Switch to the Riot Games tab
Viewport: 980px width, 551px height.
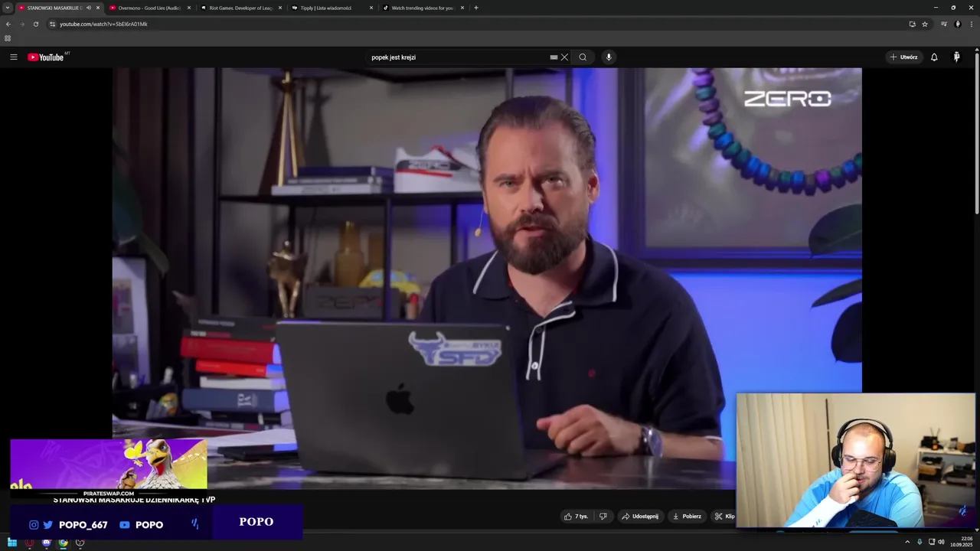pos(240,8)
